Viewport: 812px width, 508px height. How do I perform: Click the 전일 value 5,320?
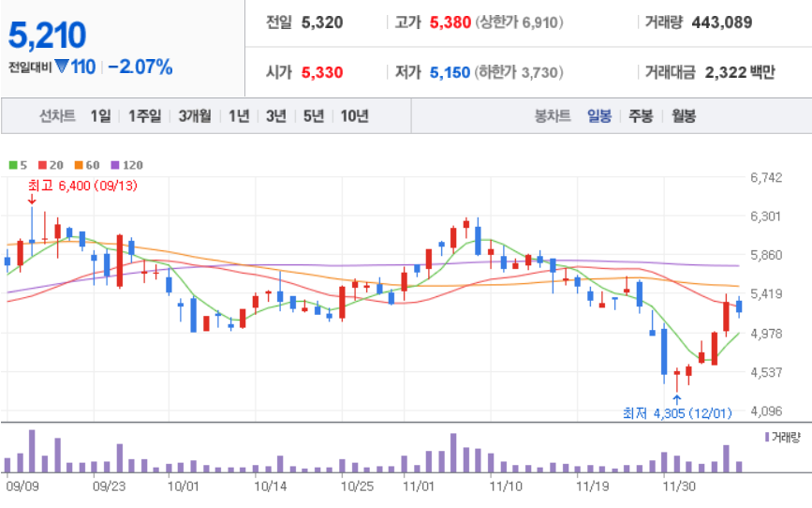coord(322,22)
